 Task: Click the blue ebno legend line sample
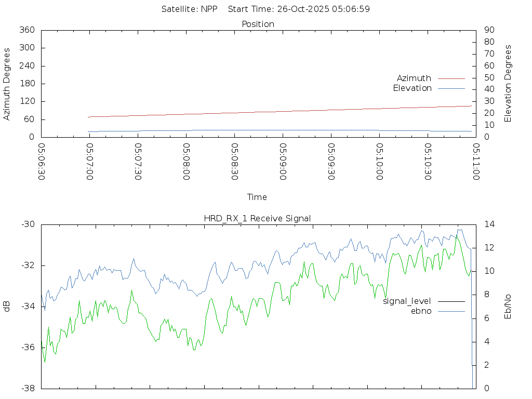click(451, 311)
